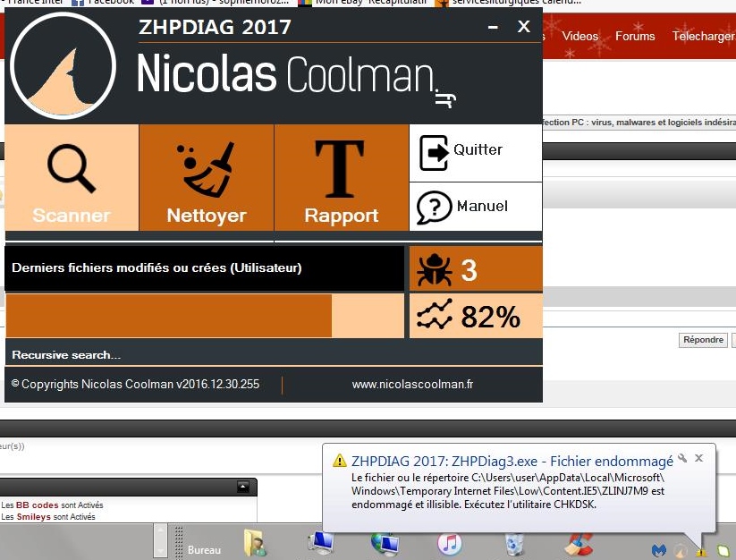736x560 pixels.
Task: Click the yellow warning tray icon
Action: 701,552
